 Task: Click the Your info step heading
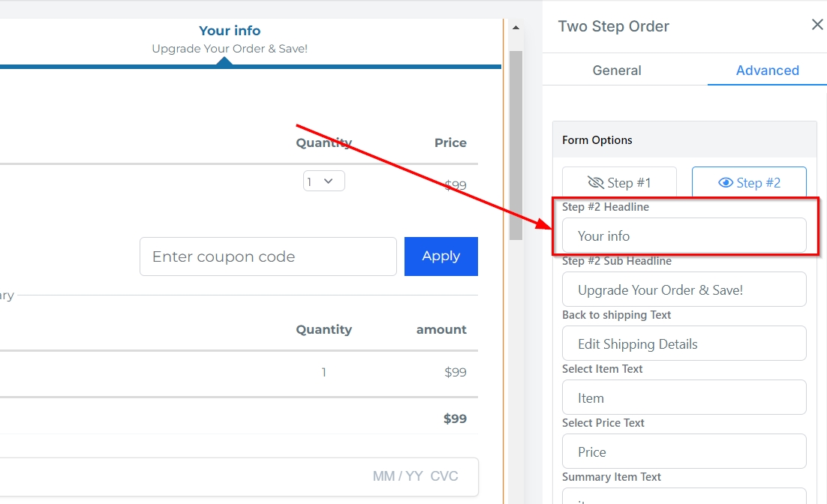point(230,31)
